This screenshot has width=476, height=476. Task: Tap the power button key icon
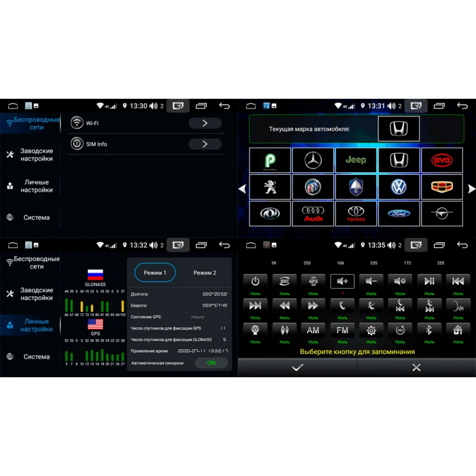[255, 281]
